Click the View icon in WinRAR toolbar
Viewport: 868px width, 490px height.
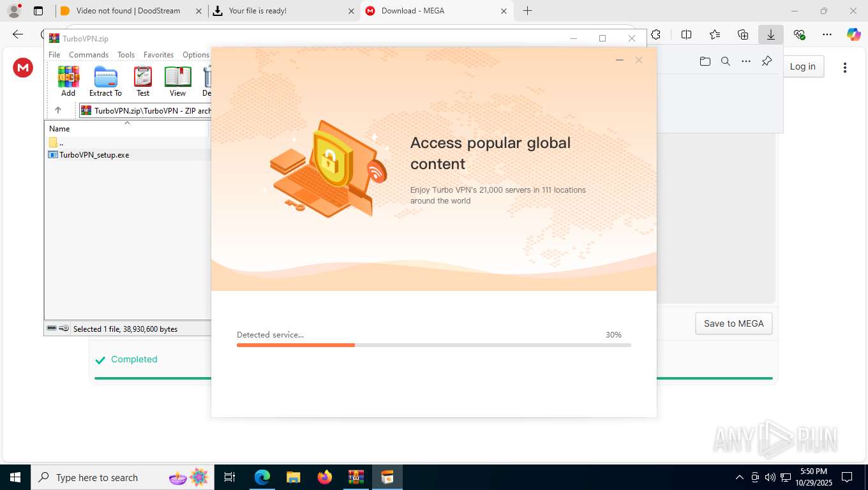pyautogui.click(x=177, y=81)
